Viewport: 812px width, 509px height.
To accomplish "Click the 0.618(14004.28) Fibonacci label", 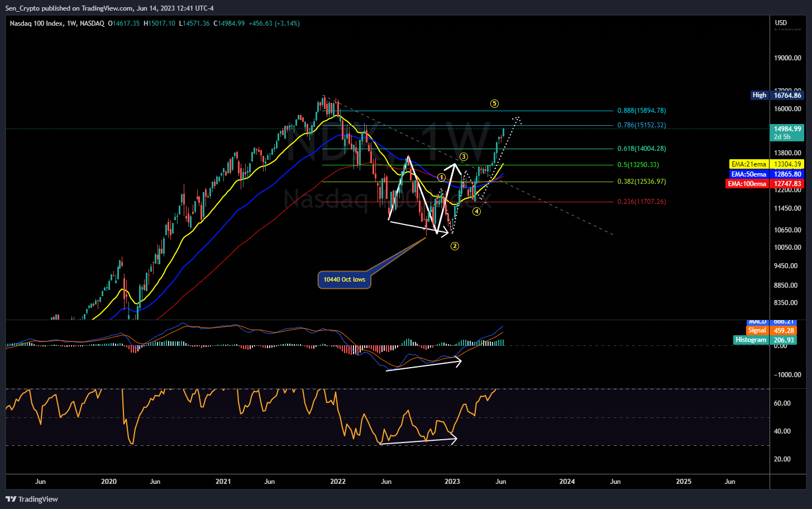I will [642, 149].
